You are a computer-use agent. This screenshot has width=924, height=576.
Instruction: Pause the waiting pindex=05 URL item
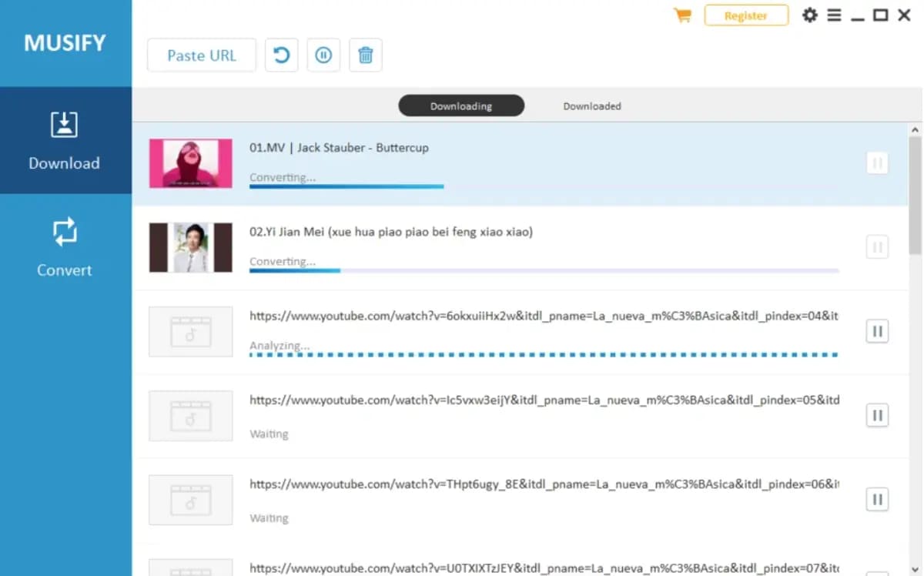tap(877, 416)
